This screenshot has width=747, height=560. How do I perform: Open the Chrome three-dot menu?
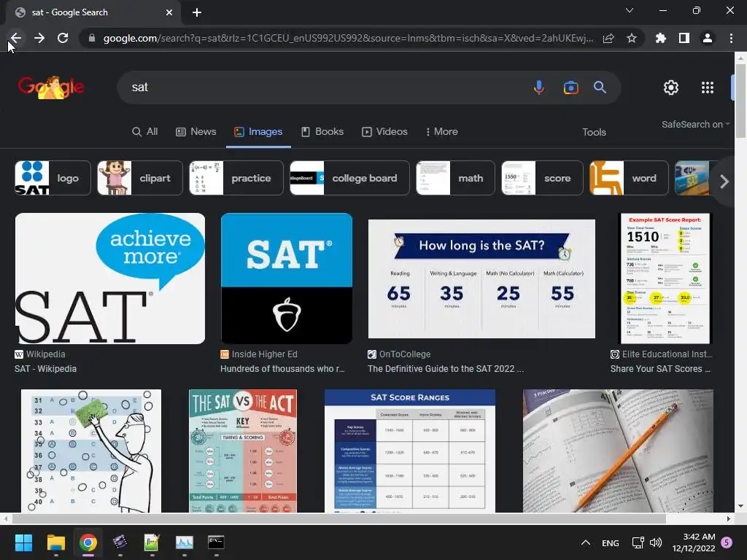pyautogui.click(x=731, y=38)
